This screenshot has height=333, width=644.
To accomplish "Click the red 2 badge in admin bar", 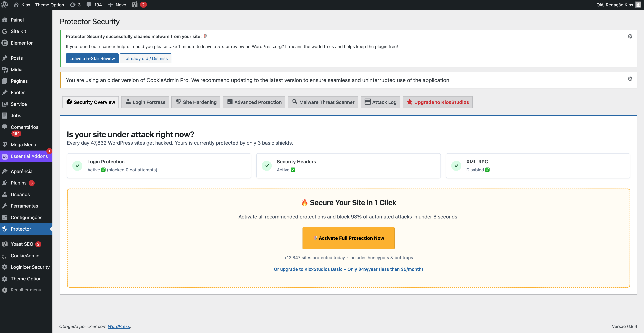I will click(143, 5).
